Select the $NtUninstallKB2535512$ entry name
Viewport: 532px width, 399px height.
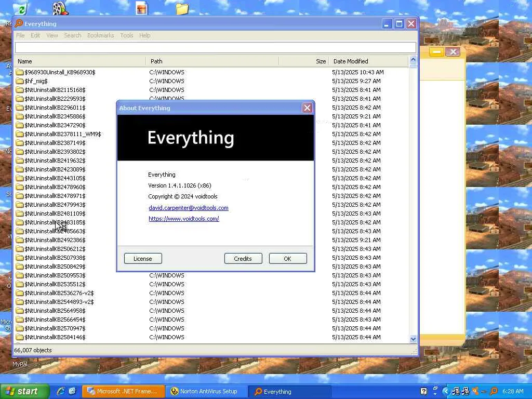(55, 284)
